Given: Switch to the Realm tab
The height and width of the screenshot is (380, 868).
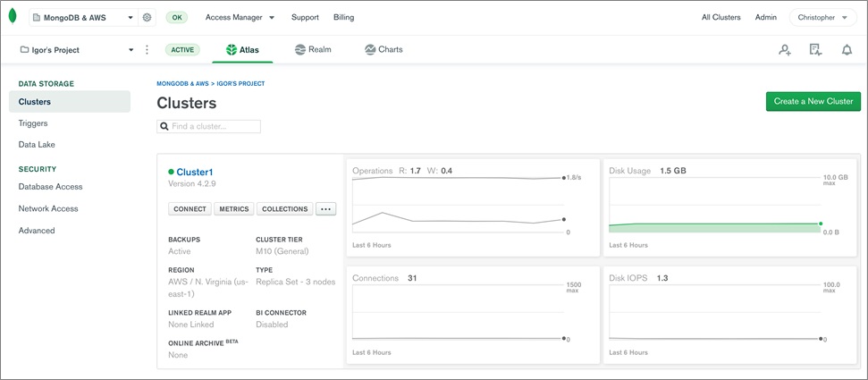Looking at the screenshot, I should coord(314,49).
